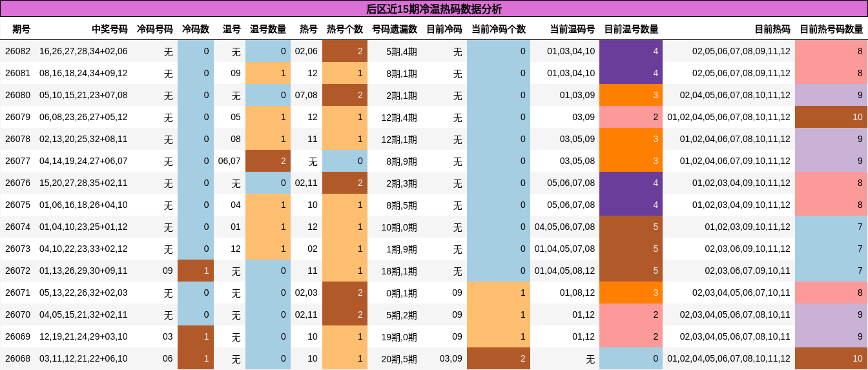Select period number 26081
The height and width of the screenshot is (370, 868).
coord(17,73)
